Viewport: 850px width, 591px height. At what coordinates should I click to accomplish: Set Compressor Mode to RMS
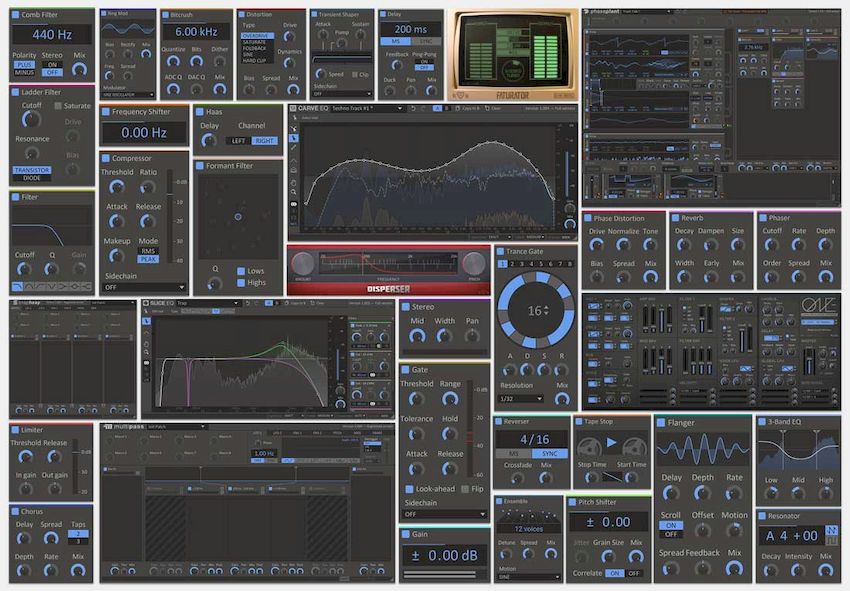148,251
